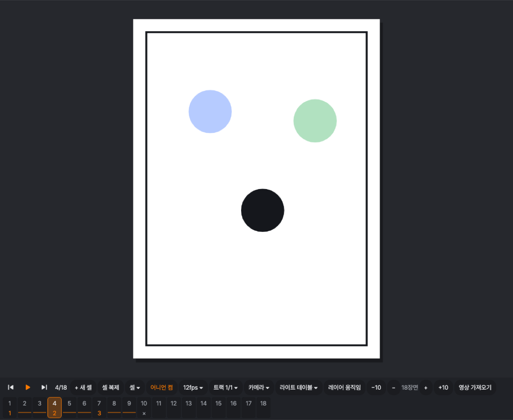
Task: Duplicate the cel with 셀 복제
Action: pos(111,387)
